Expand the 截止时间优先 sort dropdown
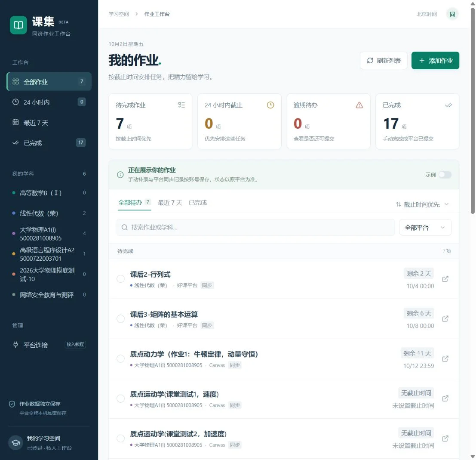This screenshot has width=476, height=460. tap(422, 204)
